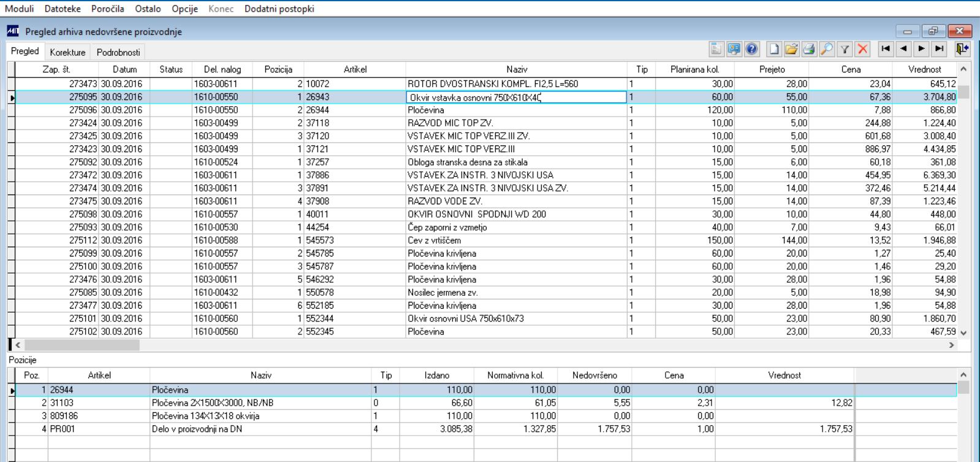Jump to first record arrow button
Viewport: 980px width, 462px height.
coord(886,49)
